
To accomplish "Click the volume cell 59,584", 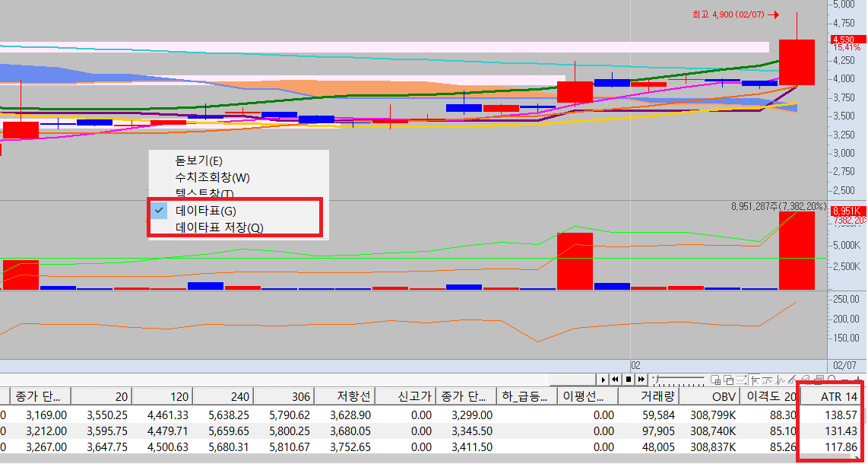I will (659, 415).
